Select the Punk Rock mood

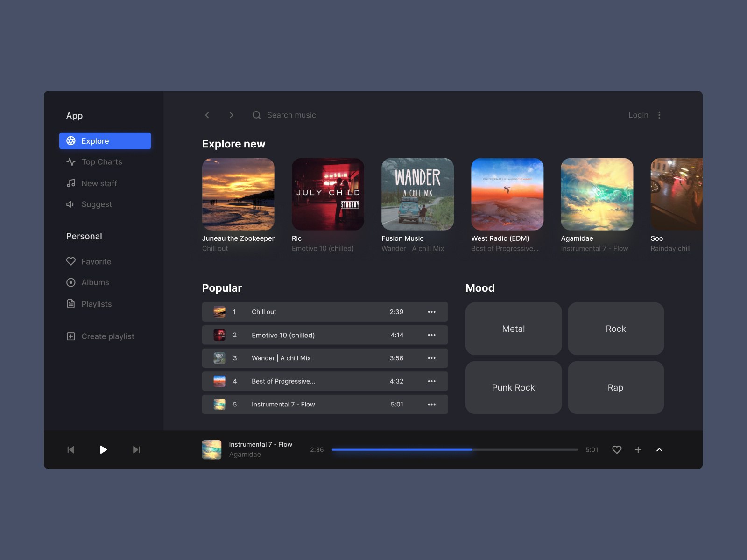514,387
